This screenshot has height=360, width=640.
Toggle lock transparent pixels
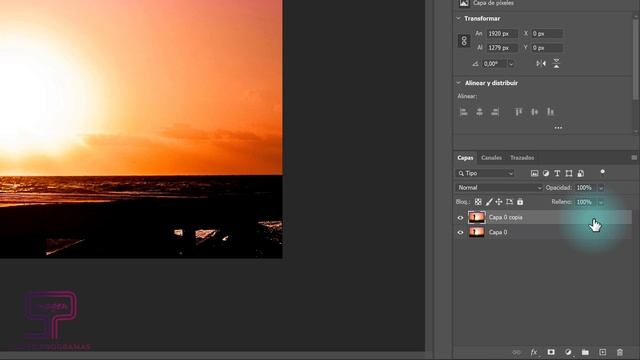[x=478, y=202]
